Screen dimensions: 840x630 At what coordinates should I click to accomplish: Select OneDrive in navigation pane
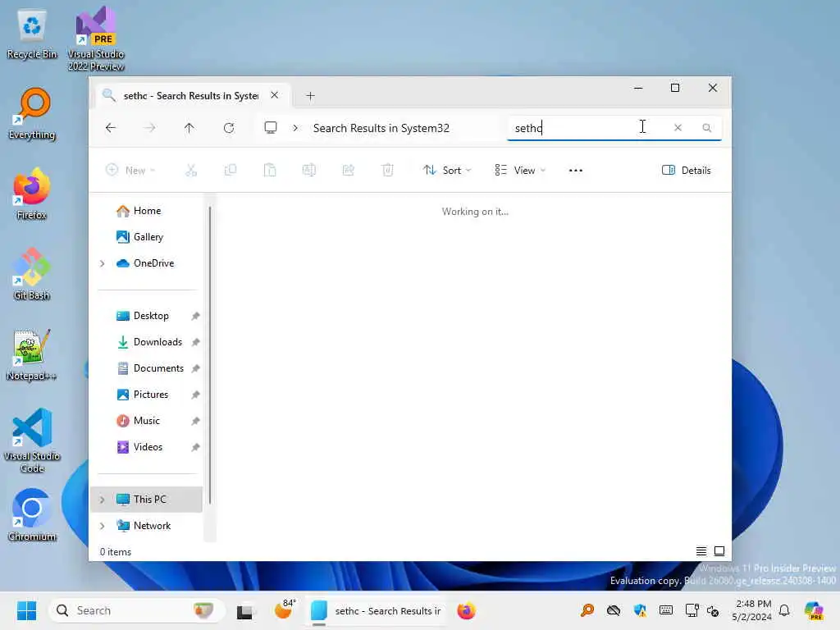(145, 263)
